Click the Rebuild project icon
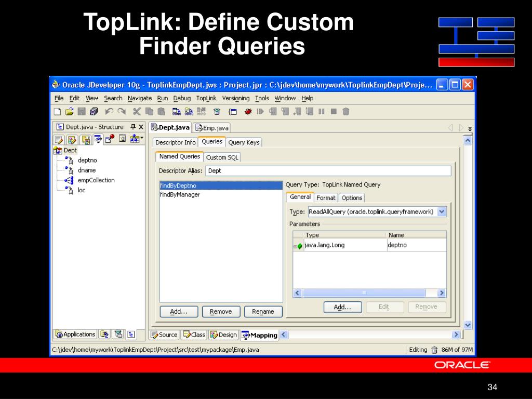The height and width of the screenshot is (399, 532). tap(189, 112)
